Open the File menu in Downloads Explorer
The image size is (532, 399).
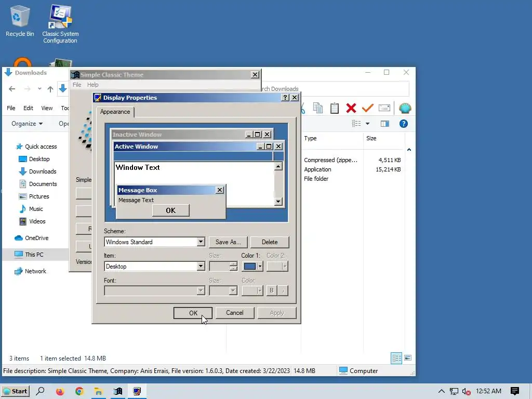coord(11,108)
